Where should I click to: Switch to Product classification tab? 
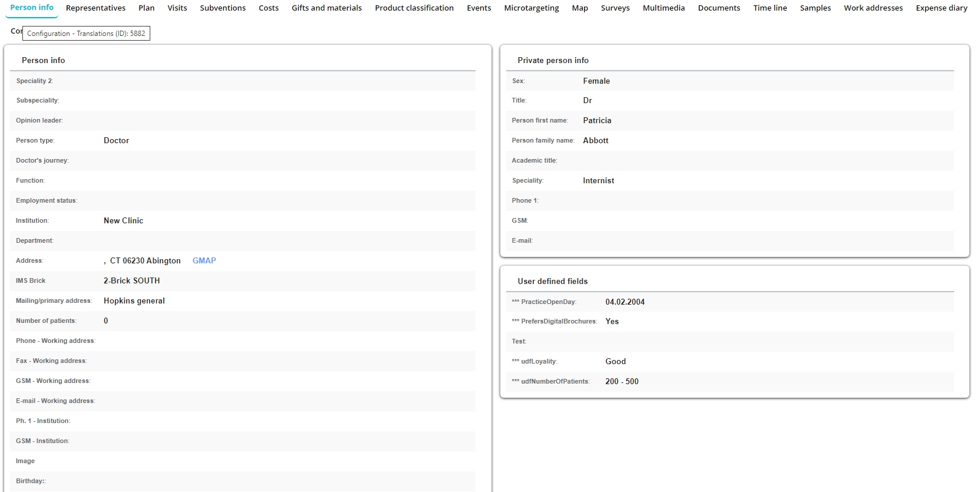(414, 8)
